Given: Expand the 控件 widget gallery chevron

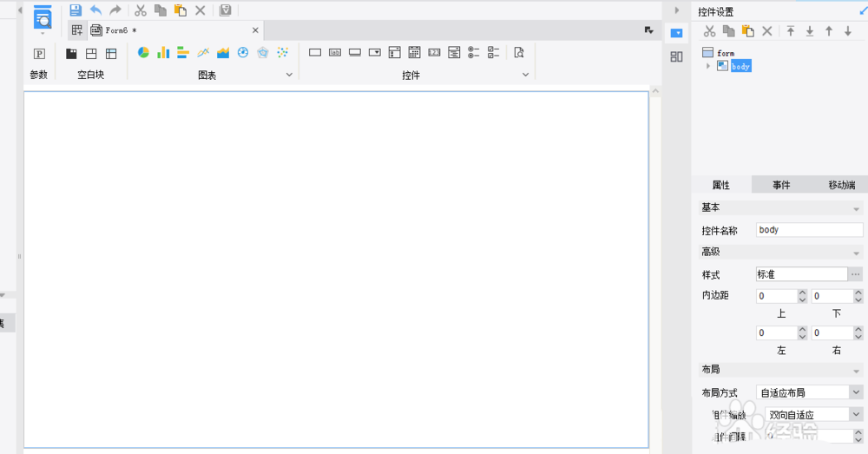Looking at the screenshot, I should point(525,76).
